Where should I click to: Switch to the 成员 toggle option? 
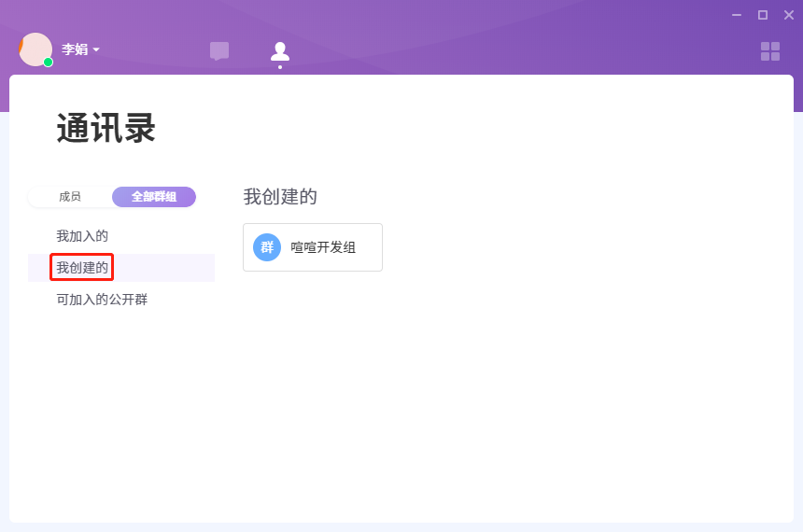(70, 197)
